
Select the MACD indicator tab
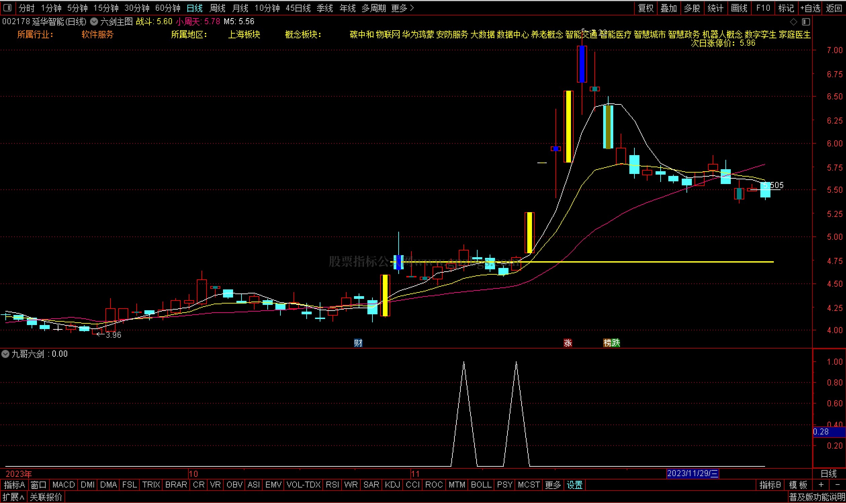63,485
